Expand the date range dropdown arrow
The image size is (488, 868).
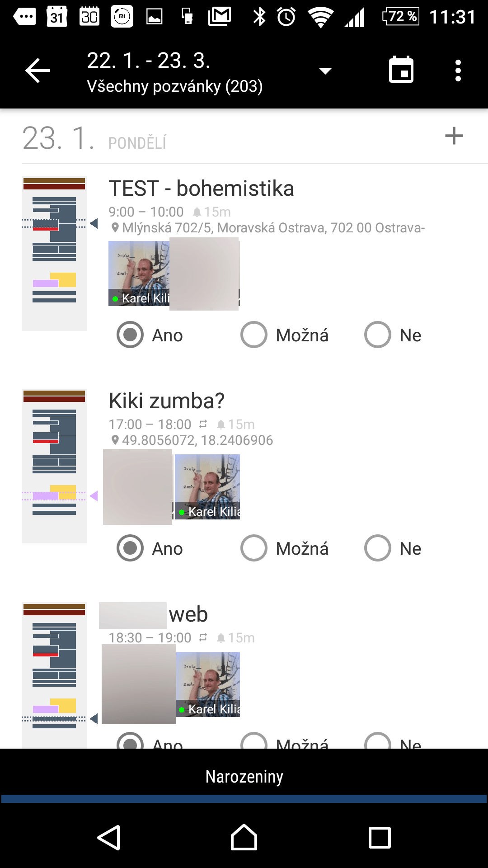tap(325, 71)
